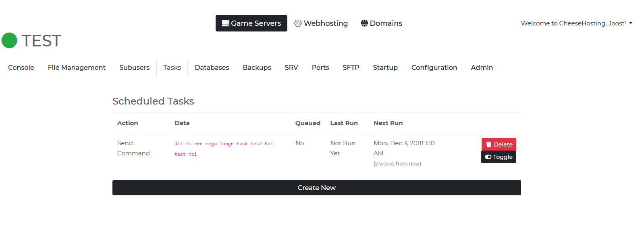
Task: Go to the Subusers tab
Action: pos(134,67)
